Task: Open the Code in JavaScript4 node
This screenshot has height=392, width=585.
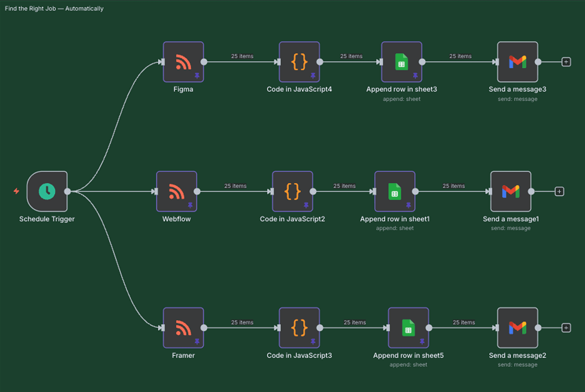Action: pos(299,62)
